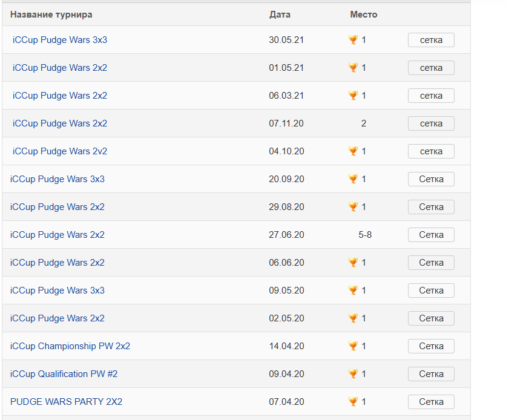Screen dimensions: 506x420
Task: Click the Название турнира column header
Action: point(51,15)
